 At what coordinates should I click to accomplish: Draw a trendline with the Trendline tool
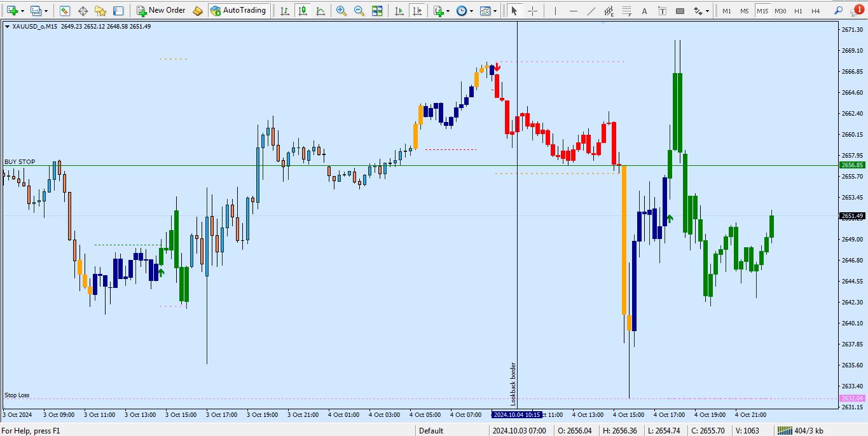(591, 10)
